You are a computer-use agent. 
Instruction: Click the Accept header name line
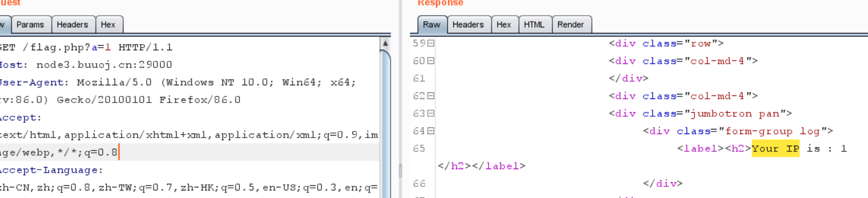pyautogui.click(x=20, y=117)
